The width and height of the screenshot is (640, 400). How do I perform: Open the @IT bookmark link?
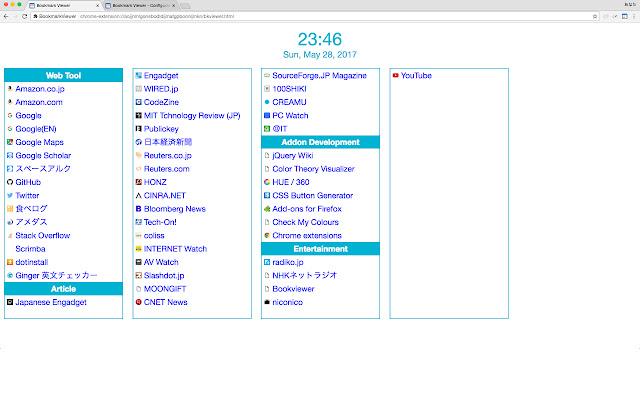[x=280, y=129]
